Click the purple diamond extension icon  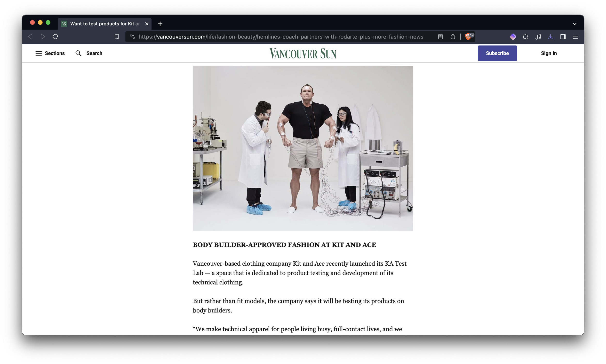click(x=513, y=37)
